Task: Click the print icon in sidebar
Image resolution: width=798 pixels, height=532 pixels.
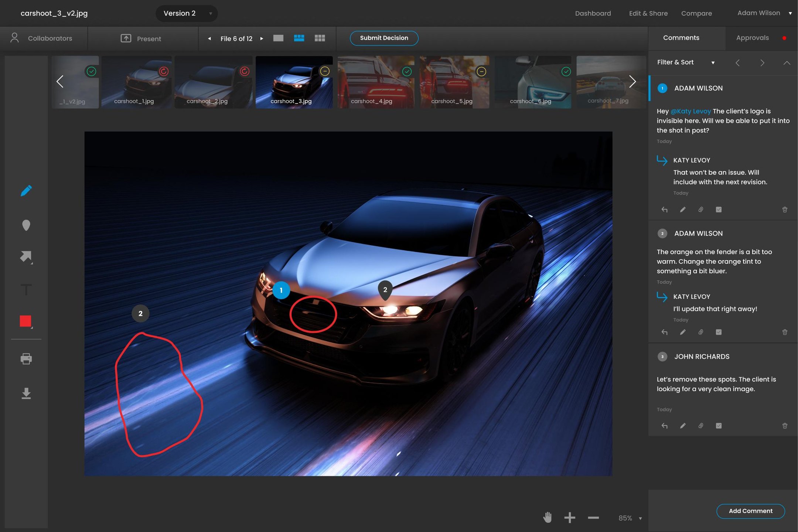Action: tap(26, 358)
